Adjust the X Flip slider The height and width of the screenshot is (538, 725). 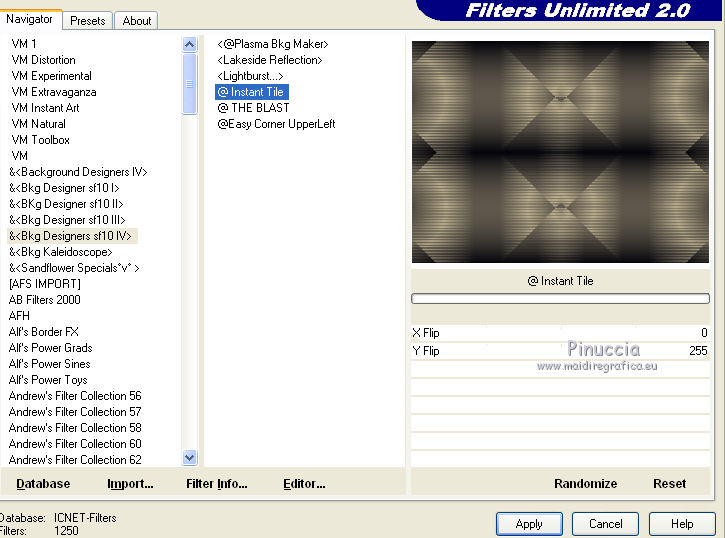[560, 333]
